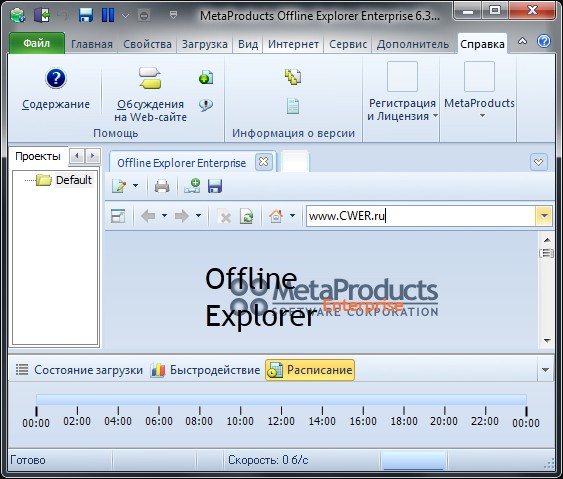Click the Home page icon
The image size is (563, 479).
pyautogui.click(x=276, y=216)
